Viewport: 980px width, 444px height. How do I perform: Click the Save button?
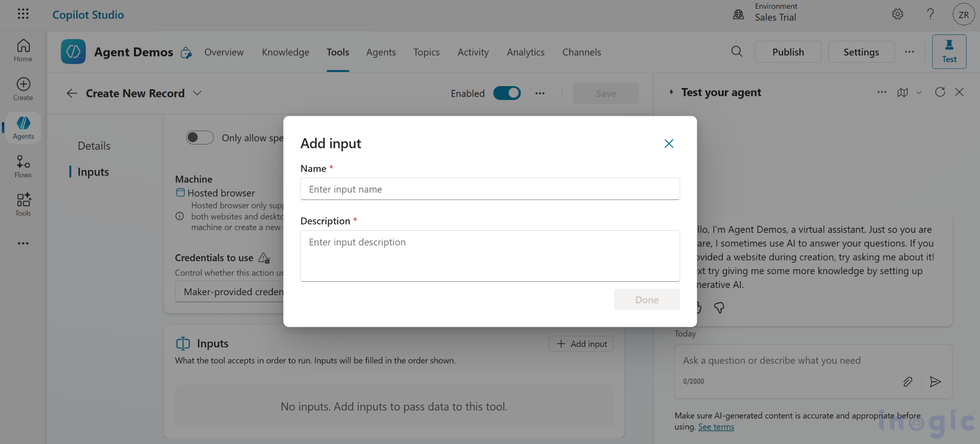pos(606,93)
